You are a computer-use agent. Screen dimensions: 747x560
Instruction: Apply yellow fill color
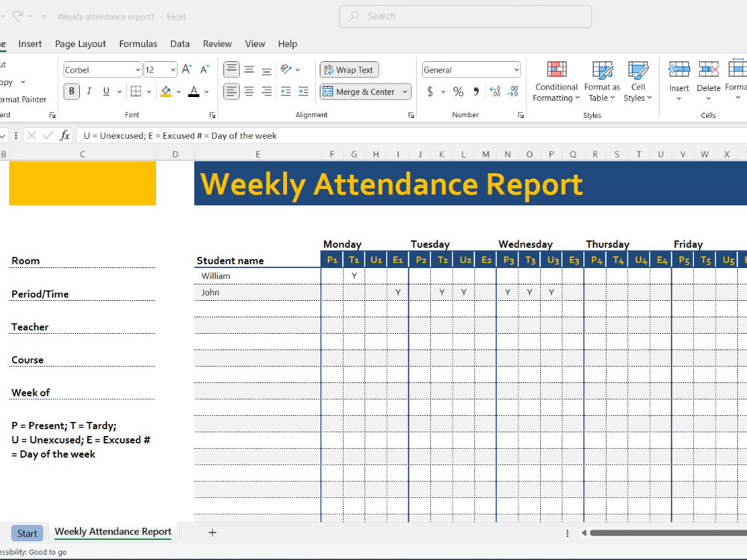[166, 91]
